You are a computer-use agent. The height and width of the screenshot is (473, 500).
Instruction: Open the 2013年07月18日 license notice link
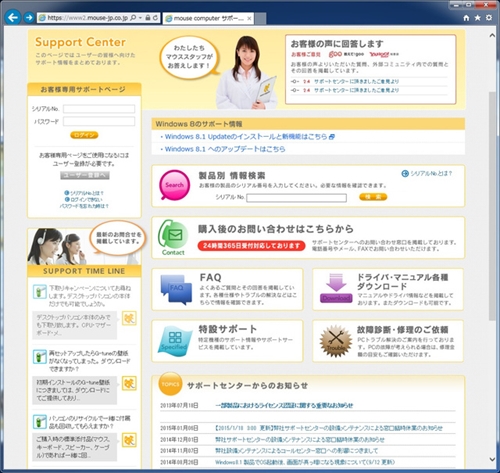click(x=284, y=405)
